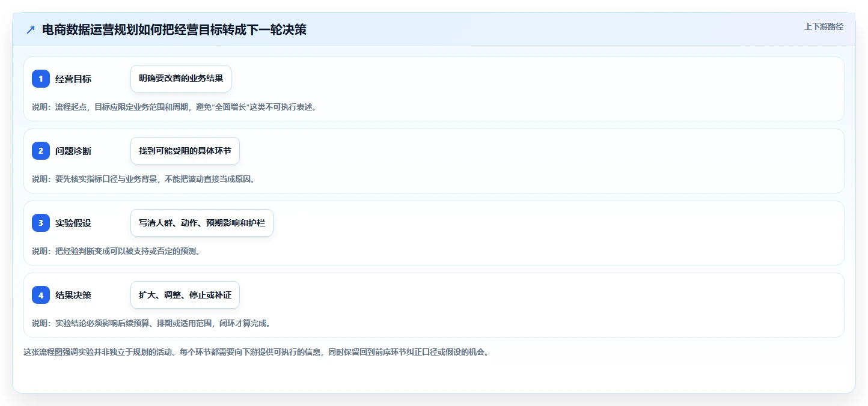The width and height of the screenshot is (868, 406).
Task: Click the footer paragraph starting 这张流程图强调
Action: (x=256, y=352)
